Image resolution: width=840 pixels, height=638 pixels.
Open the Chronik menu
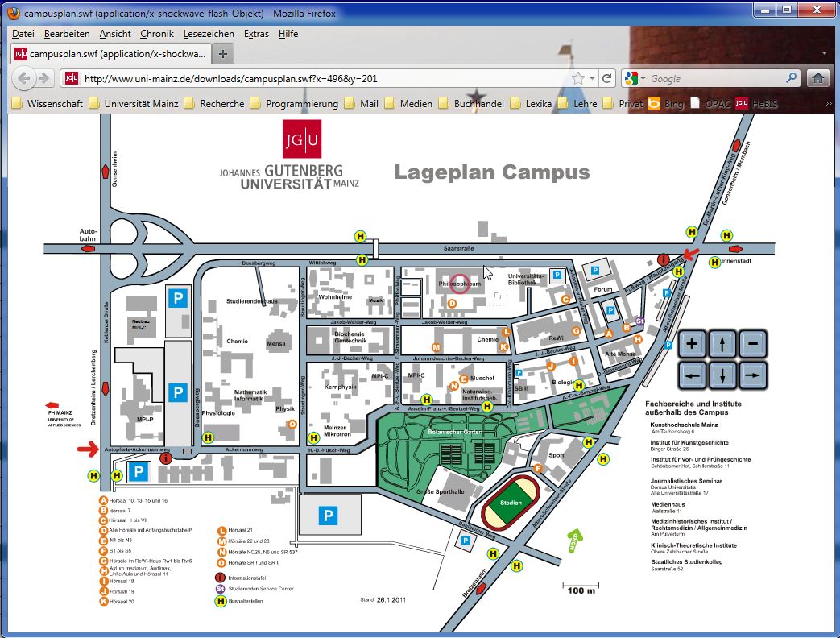pyautogui.click(x=157, y=34)
